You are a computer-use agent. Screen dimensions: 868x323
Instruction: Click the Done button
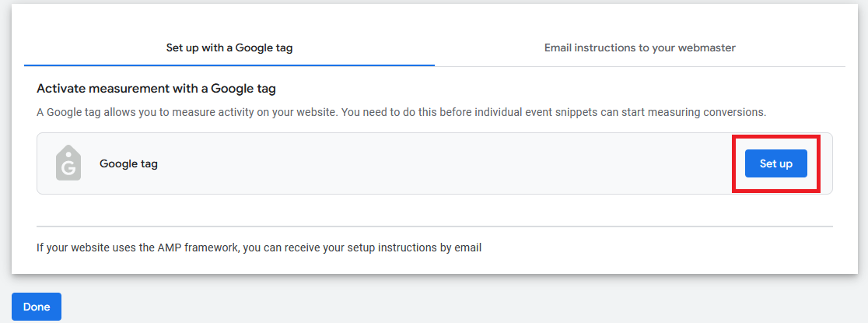(37, 307)
